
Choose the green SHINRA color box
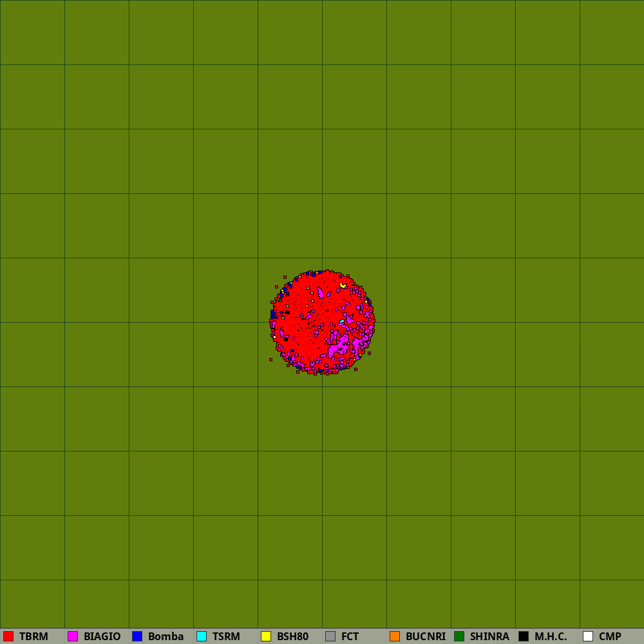click(459, 636)
